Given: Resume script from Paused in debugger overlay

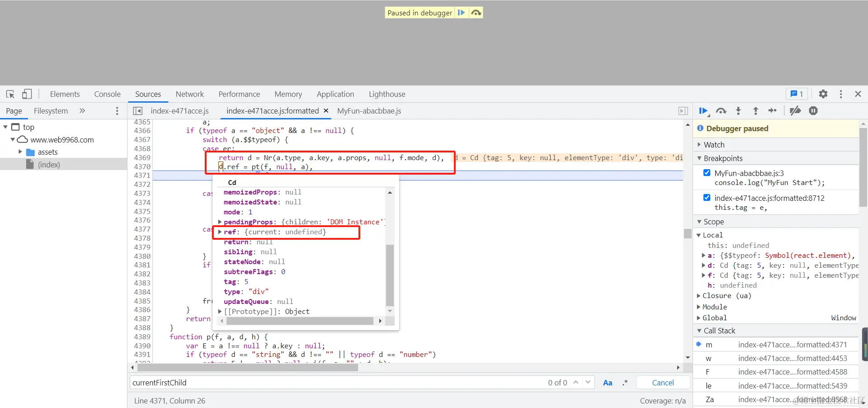Looking at the screenshot, I should (461, 13).
